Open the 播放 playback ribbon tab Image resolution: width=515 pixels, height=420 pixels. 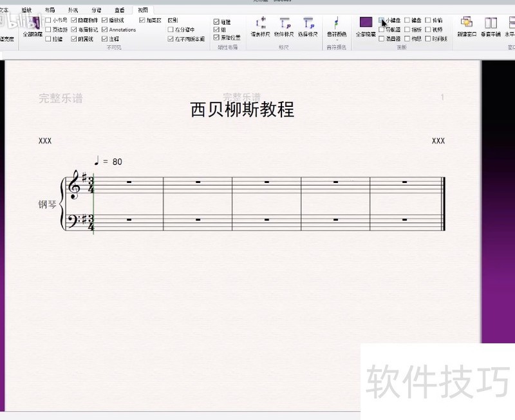click(x=26, y=10)
